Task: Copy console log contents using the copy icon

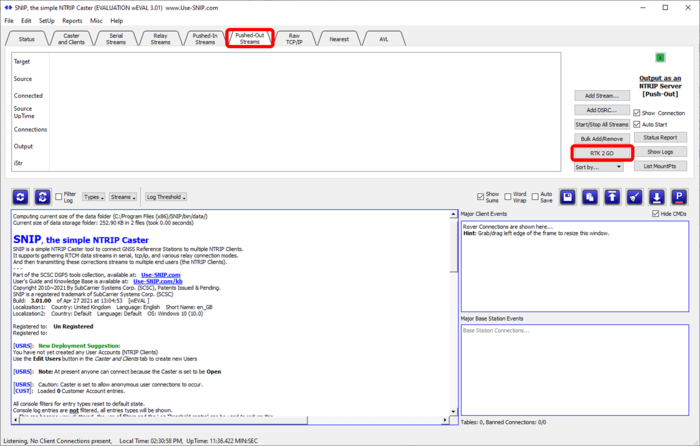Action: 590,197
